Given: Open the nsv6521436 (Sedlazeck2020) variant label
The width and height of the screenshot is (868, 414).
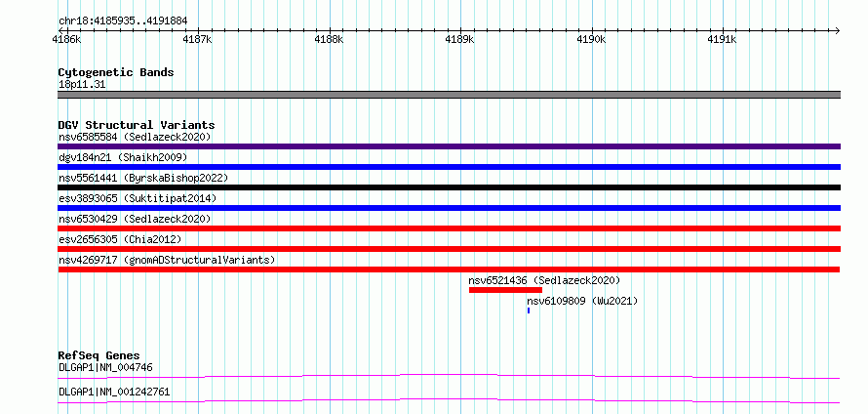Looking at the screenshot, I should [x=545, y=280].
